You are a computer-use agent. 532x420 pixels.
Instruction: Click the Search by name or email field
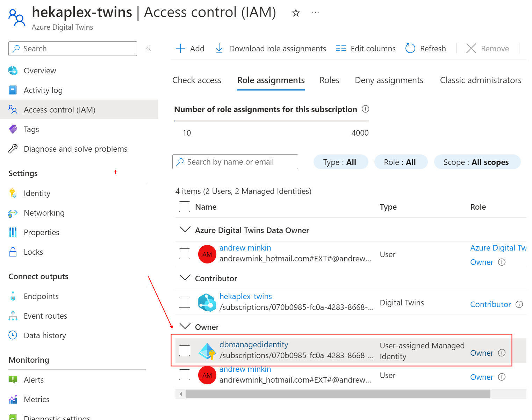pos(235,162)
